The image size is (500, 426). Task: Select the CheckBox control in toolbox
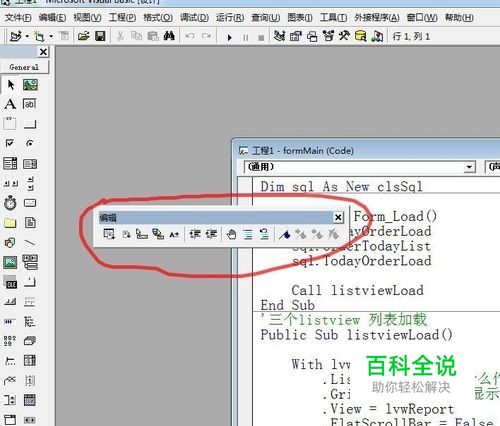click(x=10, y=143)
